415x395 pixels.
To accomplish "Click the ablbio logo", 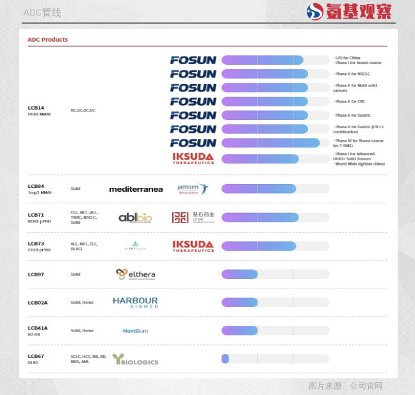I will (x=135, y=218).
